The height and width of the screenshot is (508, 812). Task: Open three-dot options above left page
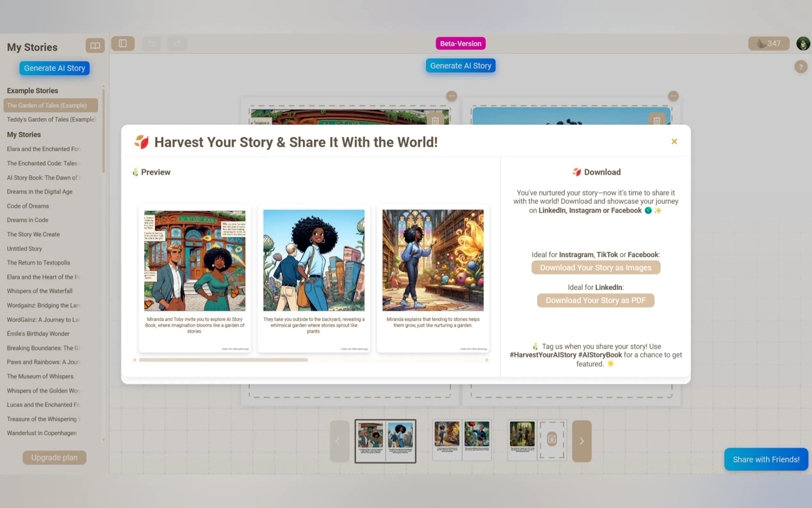pyautogui.click(x=451, y=96)
